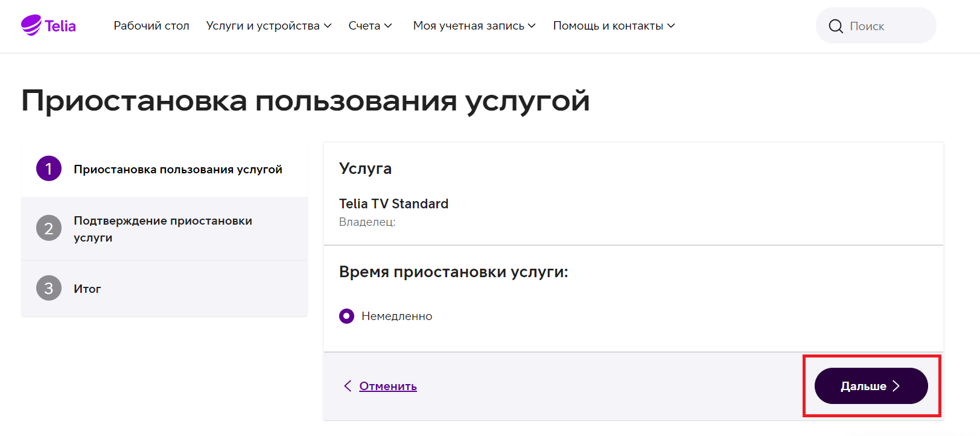This screenshot has width=980, height=436.
Task: Click the back chevron beside Отменить
Action: (x=348, y=386)
